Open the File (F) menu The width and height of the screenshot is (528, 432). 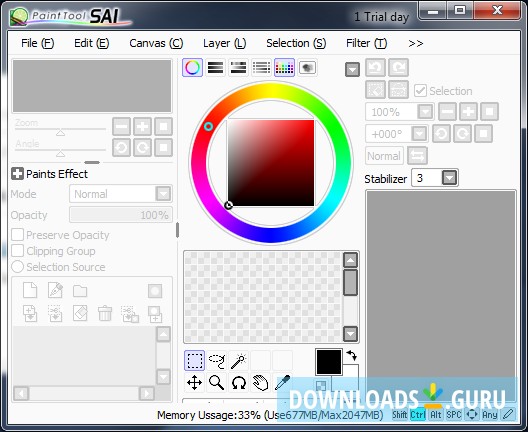click(37, 43)
